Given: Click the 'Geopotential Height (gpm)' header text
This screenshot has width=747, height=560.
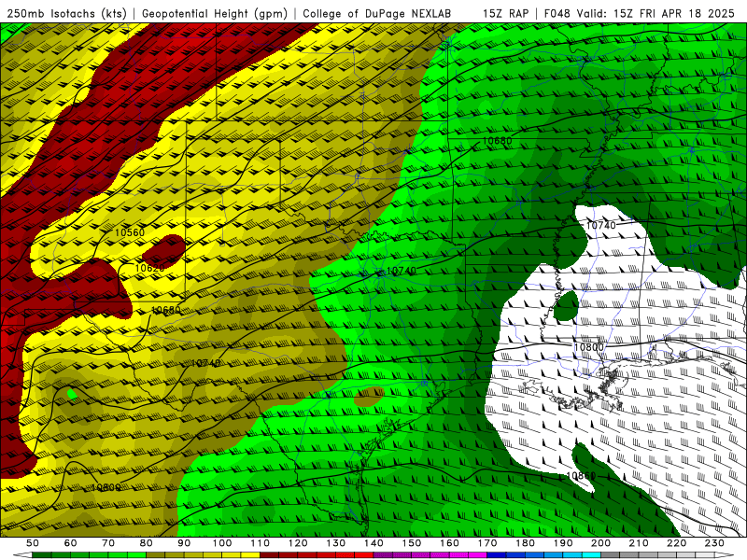Looking at the screenshot, I should point(215,14).
